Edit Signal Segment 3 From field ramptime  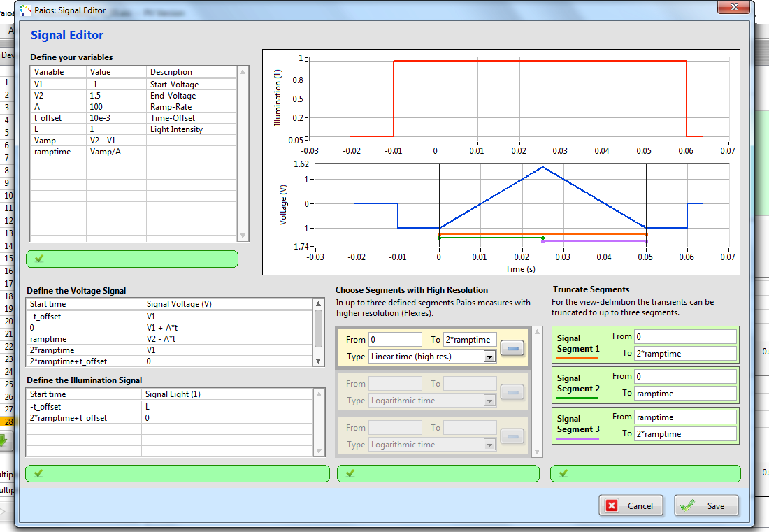click(685, 417)
